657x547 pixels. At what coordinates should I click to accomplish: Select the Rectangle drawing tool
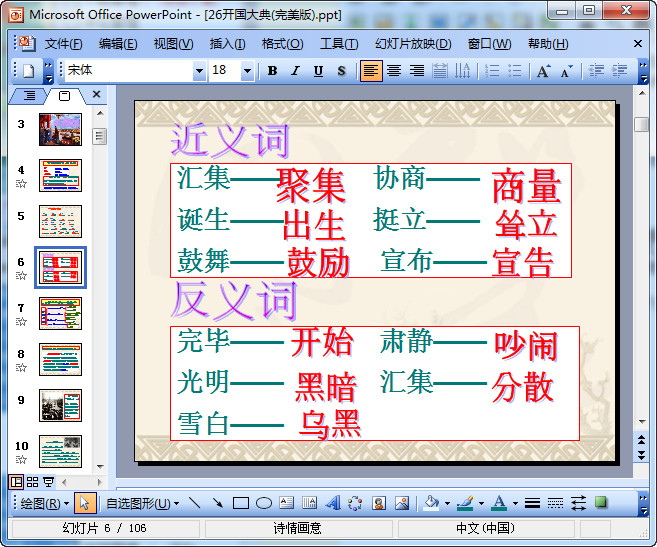coord(241,503)
